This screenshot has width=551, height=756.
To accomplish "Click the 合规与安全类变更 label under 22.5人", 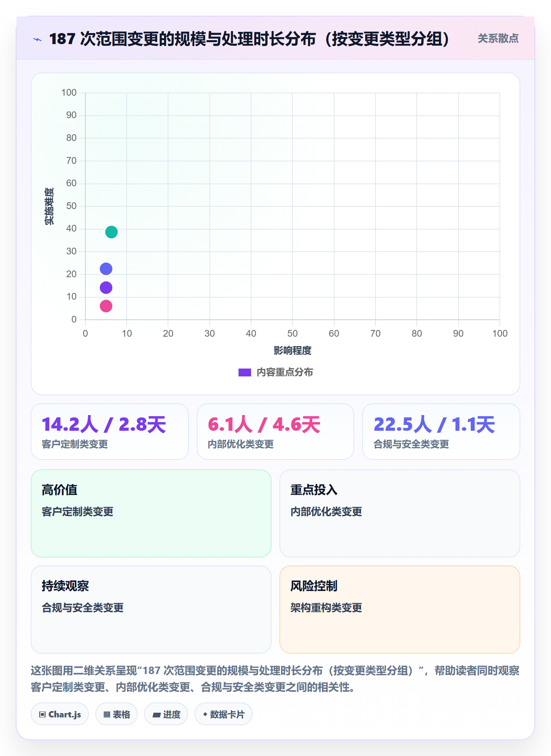I will 411,444.
